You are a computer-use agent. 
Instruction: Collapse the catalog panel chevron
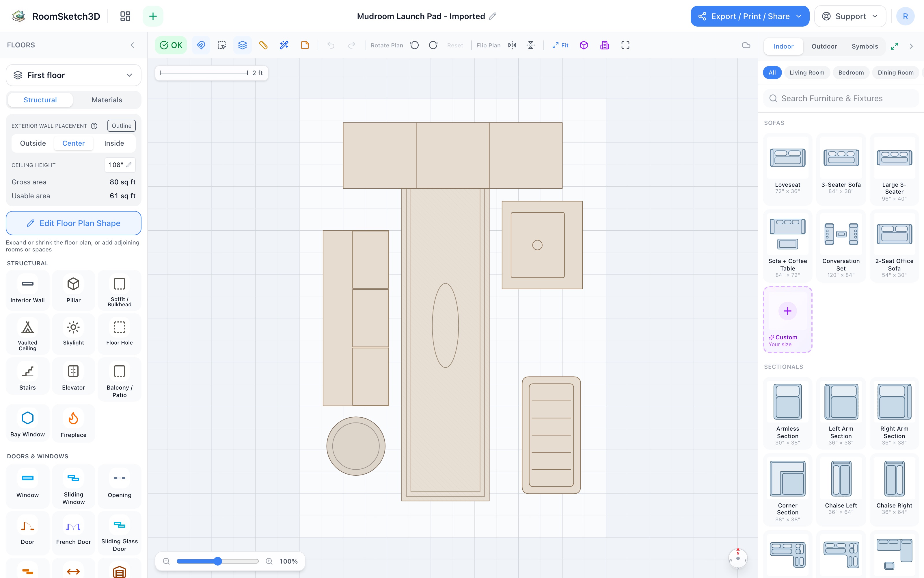click(x=911, y=46)
